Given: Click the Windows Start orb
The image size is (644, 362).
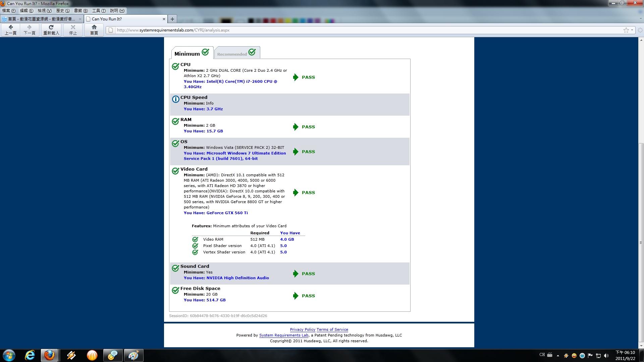Looking at the screenshot, I should click(9, 355).
